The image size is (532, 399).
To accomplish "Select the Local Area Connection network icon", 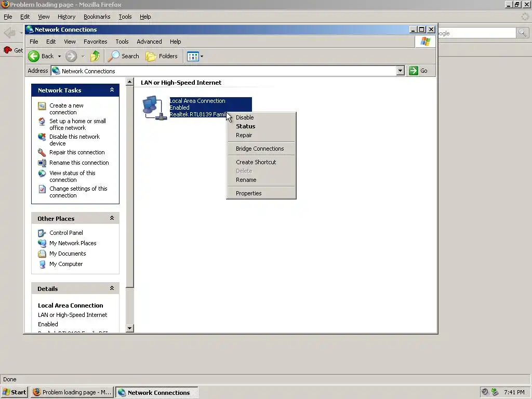I will 154,108.
